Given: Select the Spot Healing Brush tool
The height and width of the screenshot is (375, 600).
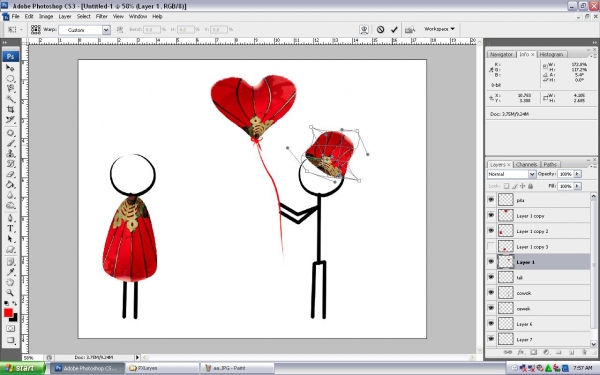Looking at the screenshot, I should pyautogui.click(x=10, y=133).
